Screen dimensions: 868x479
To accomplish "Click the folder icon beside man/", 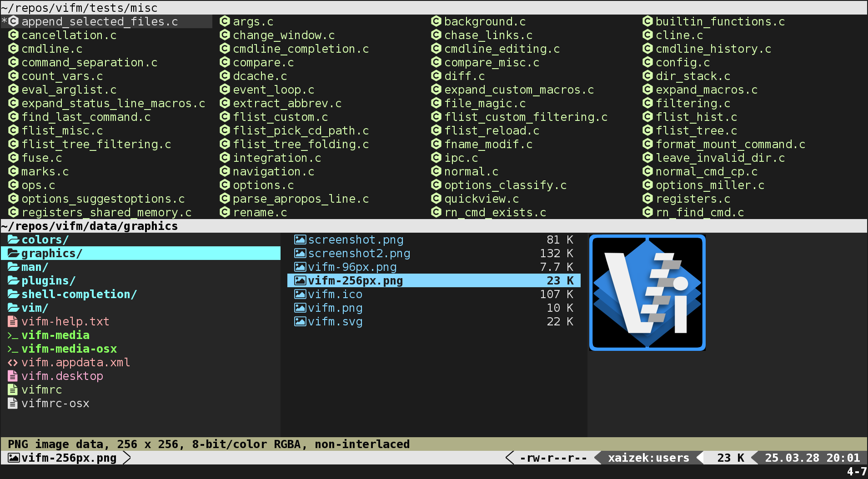I will pyautogui.click(x=14, y=267).
